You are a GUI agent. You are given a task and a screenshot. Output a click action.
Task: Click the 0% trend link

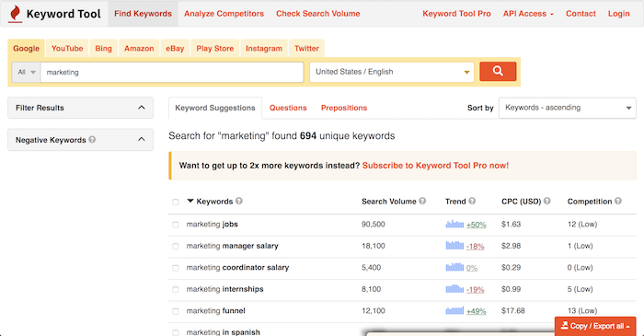pos(472,268)
